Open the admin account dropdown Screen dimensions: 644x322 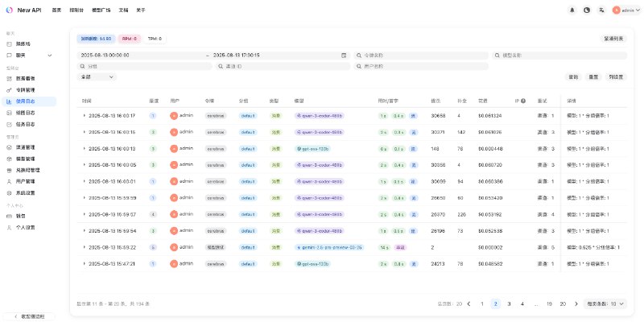point(626,10)
